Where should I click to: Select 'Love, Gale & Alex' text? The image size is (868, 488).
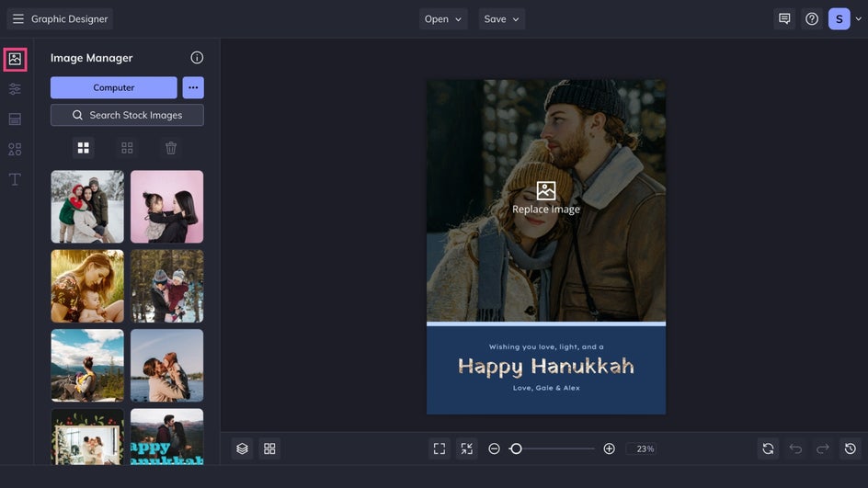546,388
